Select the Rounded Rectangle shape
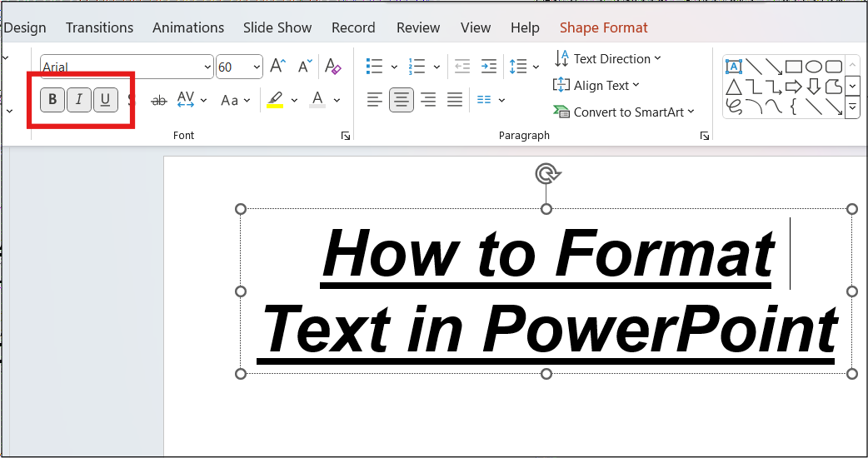Viewport: 868px width, 458px height. [x=834, y=67]
